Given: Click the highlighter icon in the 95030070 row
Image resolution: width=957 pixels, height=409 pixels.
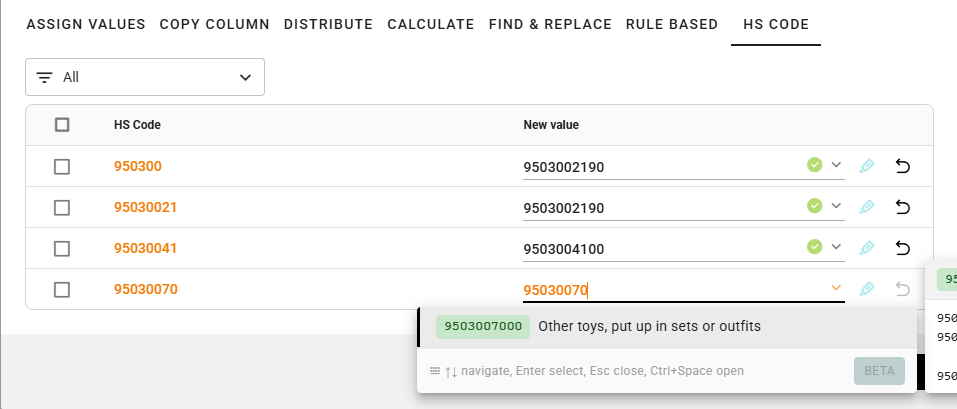Looking at the screenshot, I should [867, 289].
